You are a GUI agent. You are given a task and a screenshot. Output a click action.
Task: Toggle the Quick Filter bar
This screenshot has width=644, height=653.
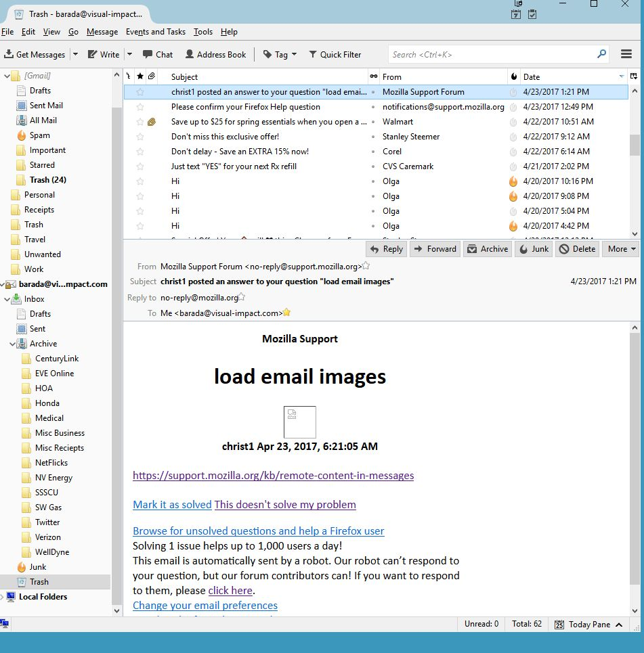(x=335, y=55)
